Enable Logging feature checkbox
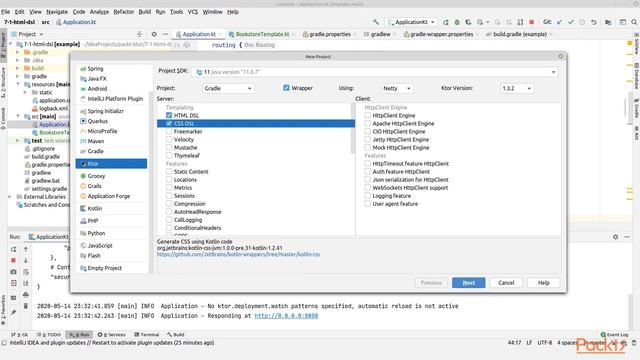The image size is (640, 360). click(x=368, y=196)
